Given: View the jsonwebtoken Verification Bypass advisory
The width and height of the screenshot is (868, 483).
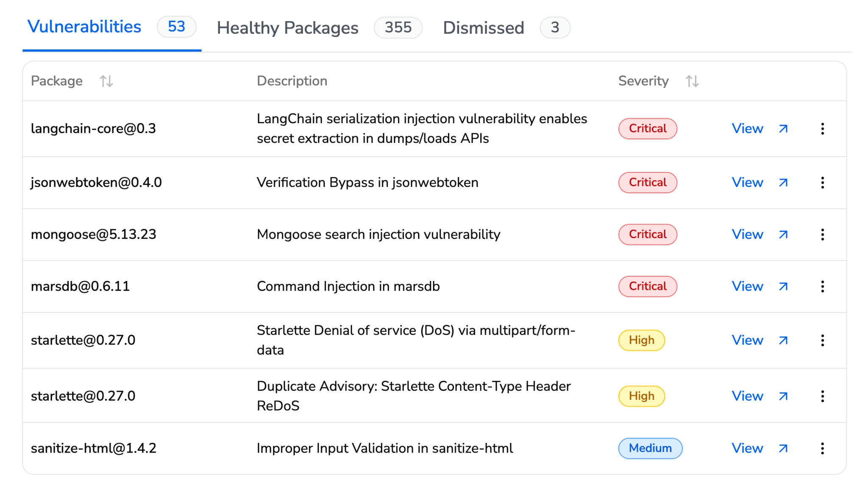Looking at the screenshot, I should tap(747, 183).
